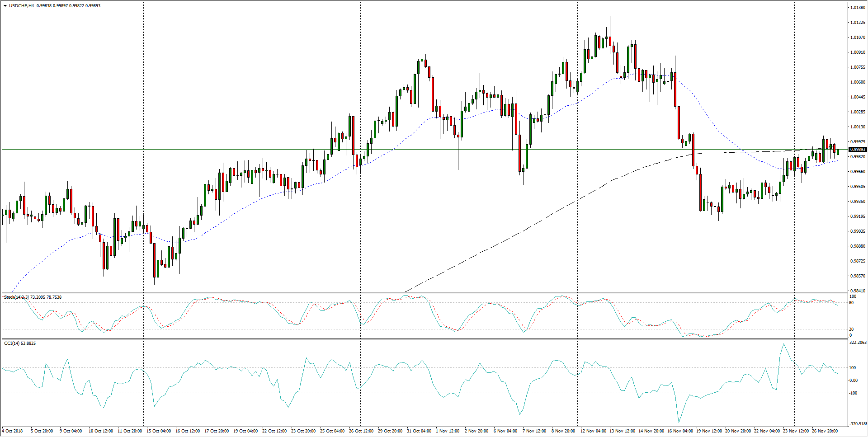Select the CCI(14) indicator label
The image size is (868, 437).
[x=12, y=343]
